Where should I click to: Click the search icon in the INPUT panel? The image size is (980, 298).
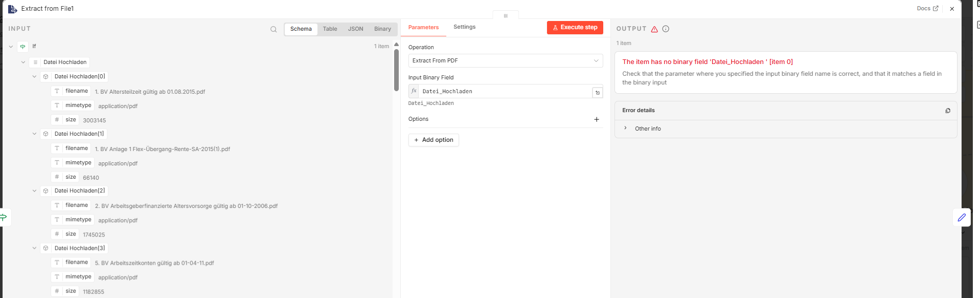point(274,29)
